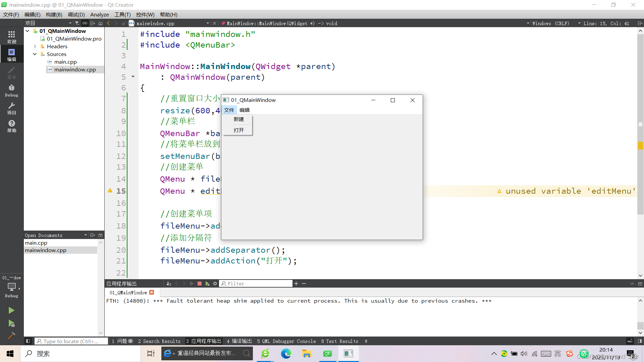Screen dimensions: 644x362
Task: Expand the Headers folder
Action: coord(35,47)
